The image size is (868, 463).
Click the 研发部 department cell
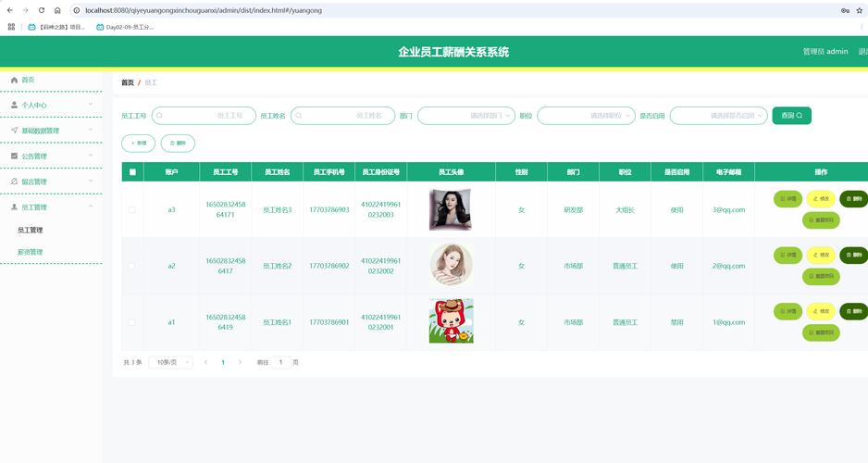[x=573, y=210]
